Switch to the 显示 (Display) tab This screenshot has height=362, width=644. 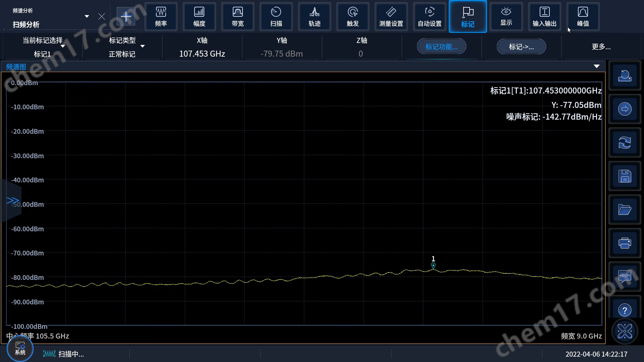coord(506,16)
